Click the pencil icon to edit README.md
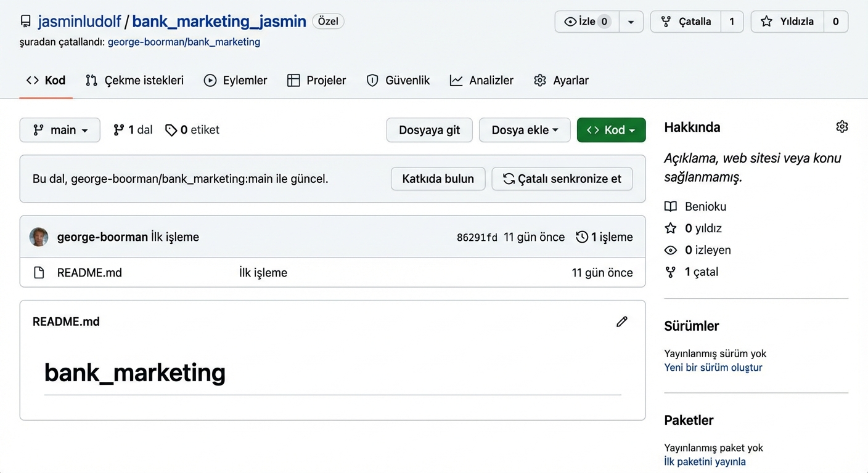Screen dimensions: 868x473 tap(622, 321)
